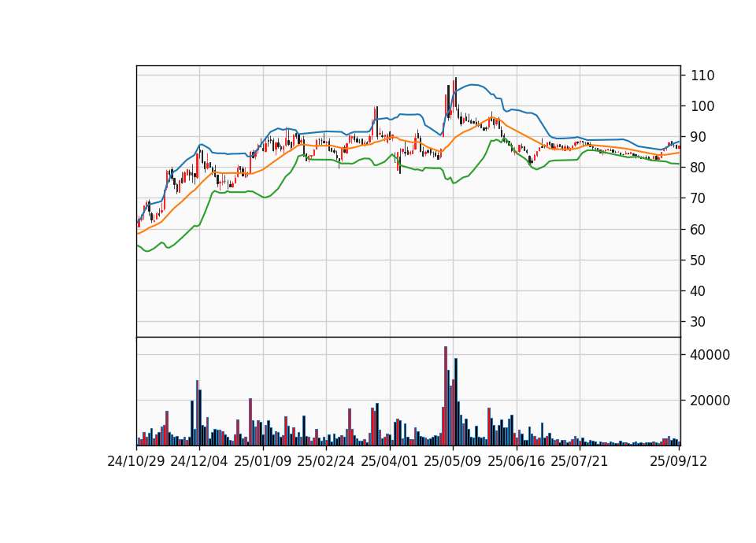Click the 40000 volume axis label
Viewport: 756px width, 543px height.
[710, 355]
